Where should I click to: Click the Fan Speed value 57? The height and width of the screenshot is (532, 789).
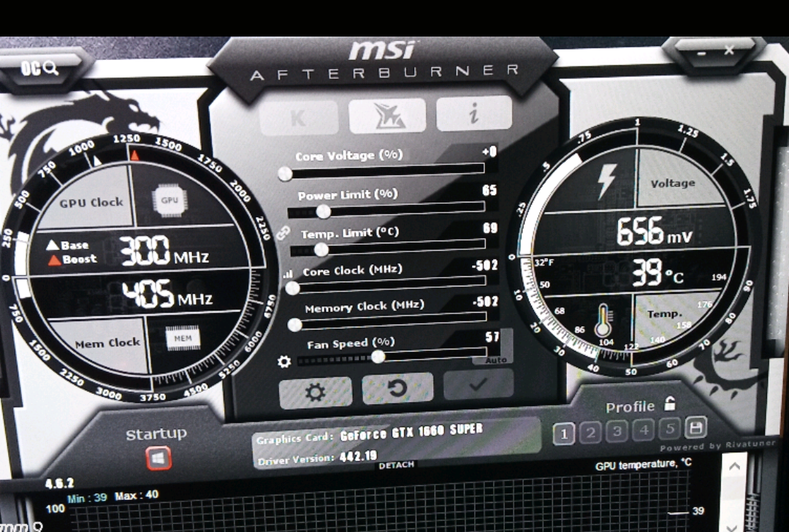coord(492,337)
